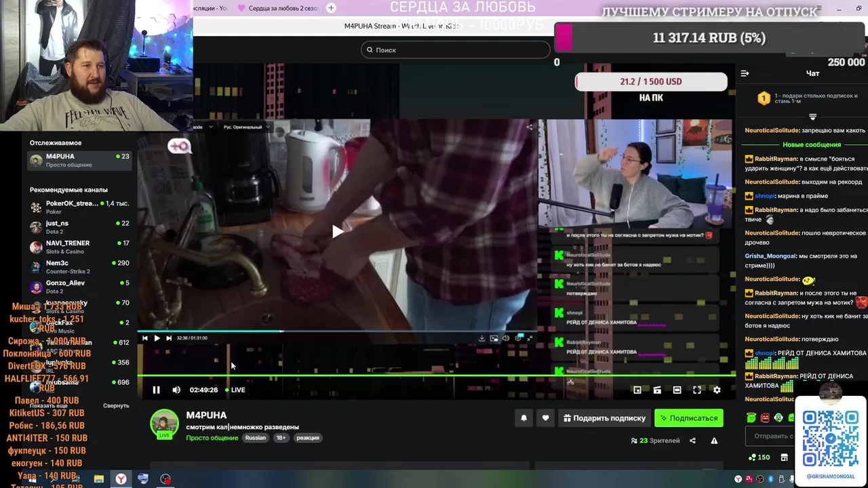Click the chat message input field
Viewport: 868px width, 488px height.
click(x=770, y=436)
